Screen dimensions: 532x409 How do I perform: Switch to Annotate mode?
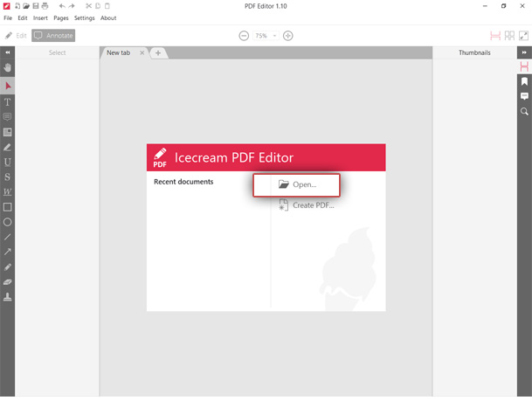point(53,36)
